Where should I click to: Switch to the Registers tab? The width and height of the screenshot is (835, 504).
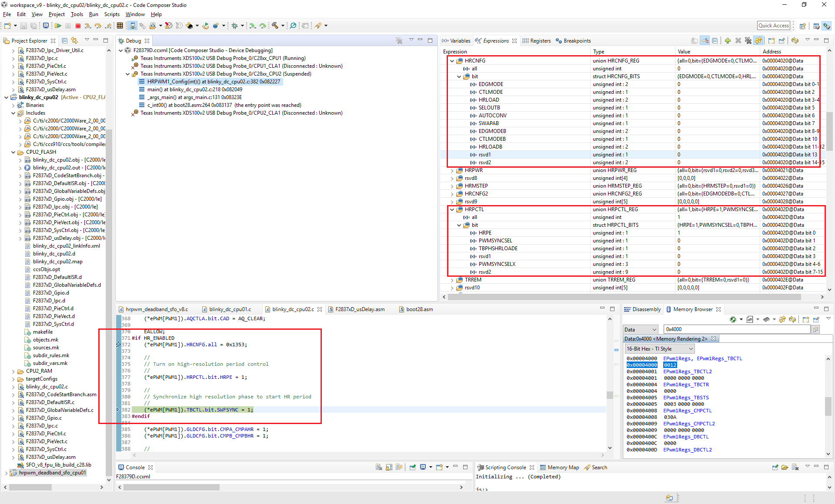pos(540,41)
